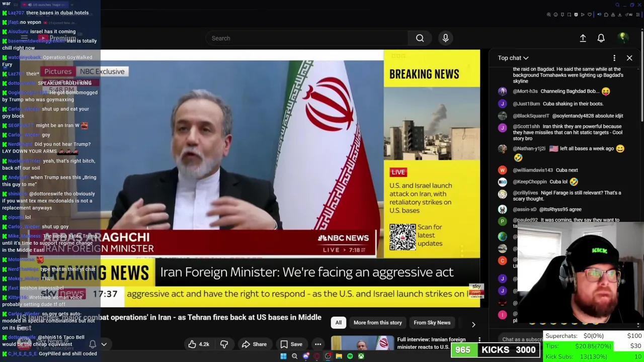
Task: Click the zoom-in magnifier icon in browser toolbar
Action: coord(549,15)
